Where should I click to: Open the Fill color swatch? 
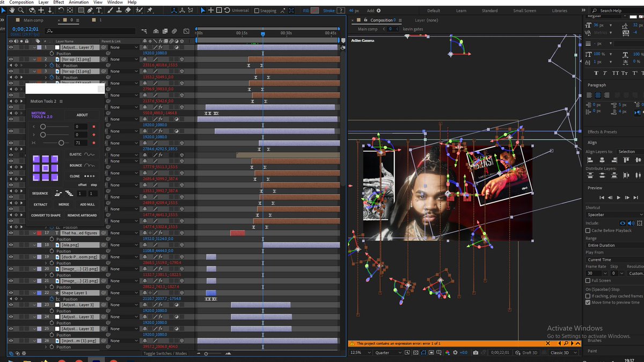315,10
